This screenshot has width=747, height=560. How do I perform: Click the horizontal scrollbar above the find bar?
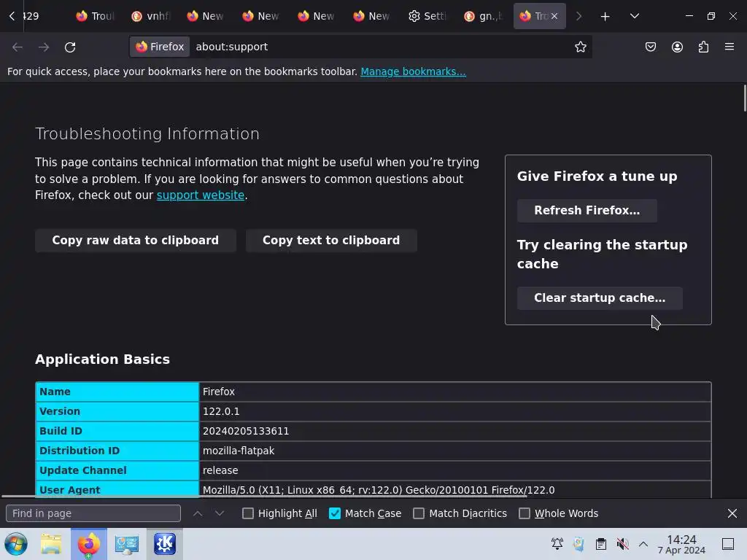pyautogui.click(x=264, y=496)
